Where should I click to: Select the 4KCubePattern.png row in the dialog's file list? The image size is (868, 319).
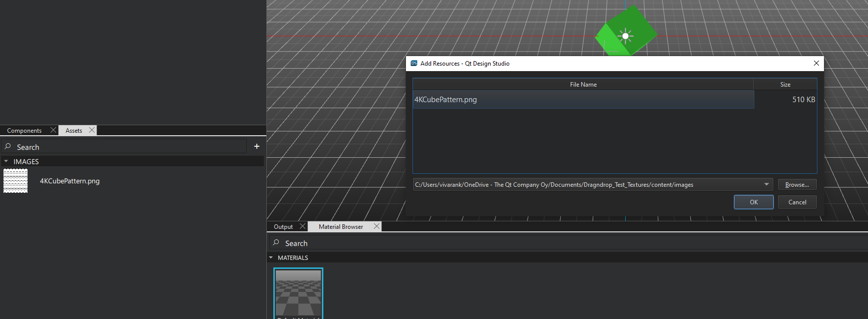click(x=583, y=100)
